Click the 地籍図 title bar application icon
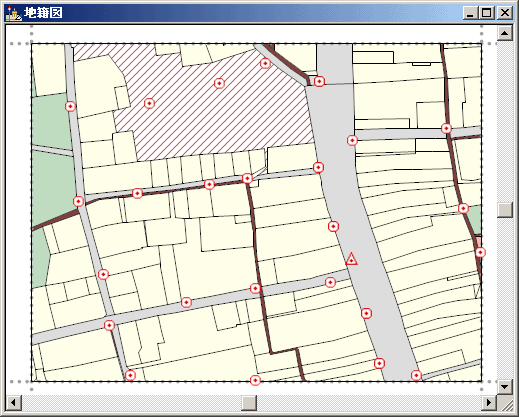 click(14, 13)
